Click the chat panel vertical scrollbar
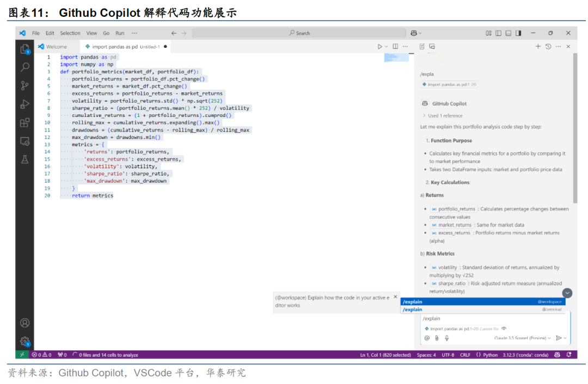The height and width of the screenshot is (384, 588). tap(574, 136)
